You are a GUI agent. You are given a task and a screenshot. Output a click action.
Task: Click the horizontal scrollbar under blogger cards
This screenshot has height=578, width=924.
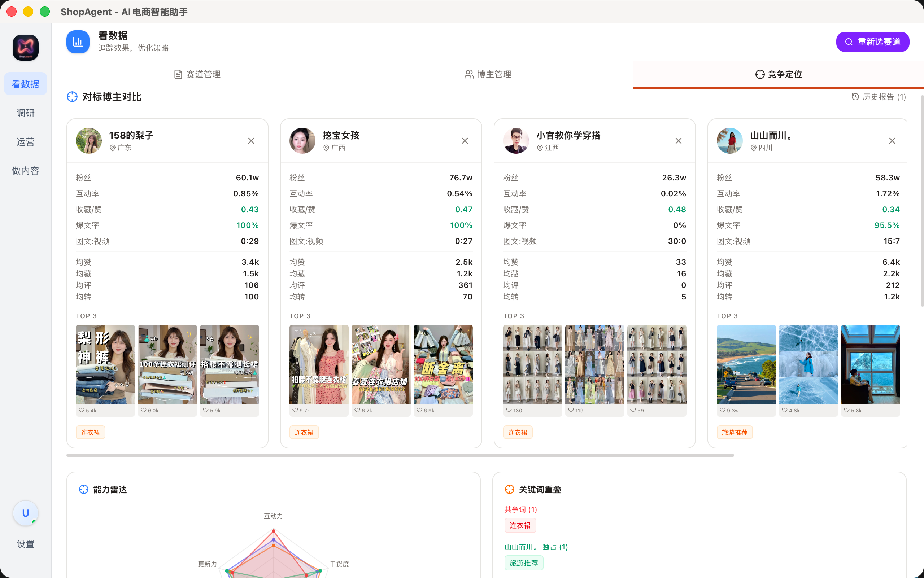pos(400,455)
